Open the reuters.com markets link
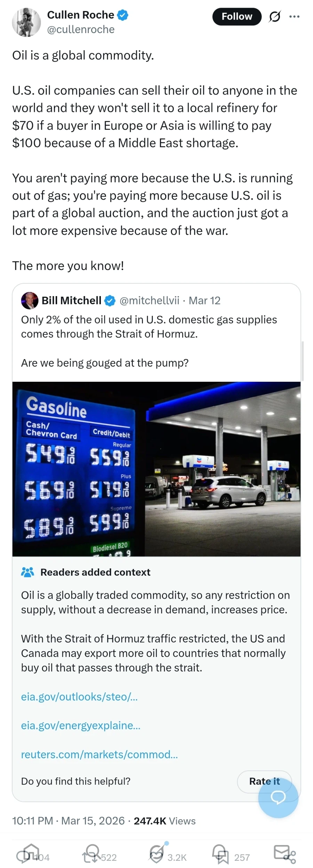 click(99, 754)
